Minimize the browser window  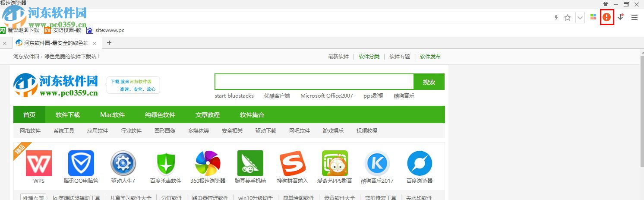point(616,4)
